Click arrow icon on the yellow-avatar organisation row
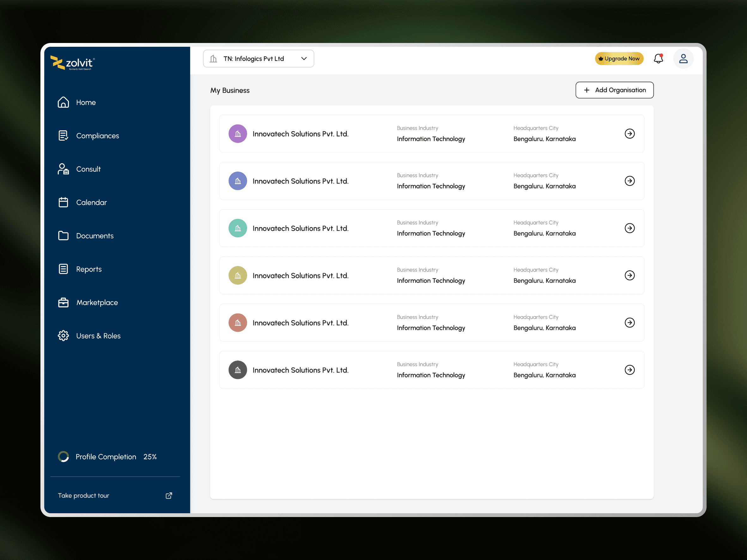 (629, 275)
